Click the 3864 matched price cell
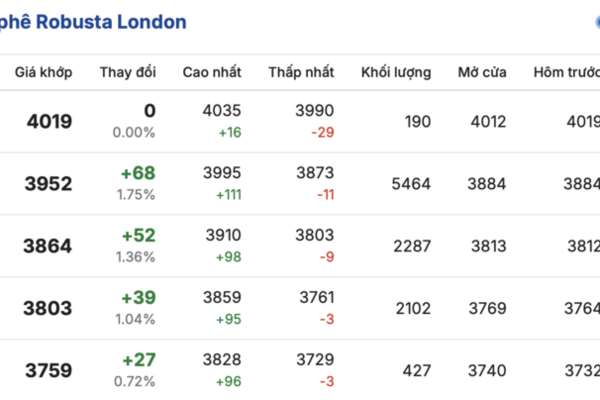 coord(48,246)
